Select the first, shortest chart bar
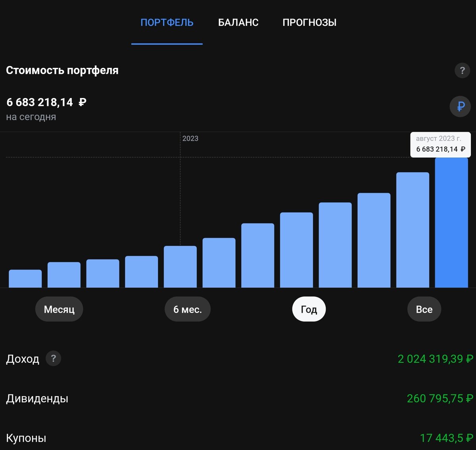 coord(25,279)
